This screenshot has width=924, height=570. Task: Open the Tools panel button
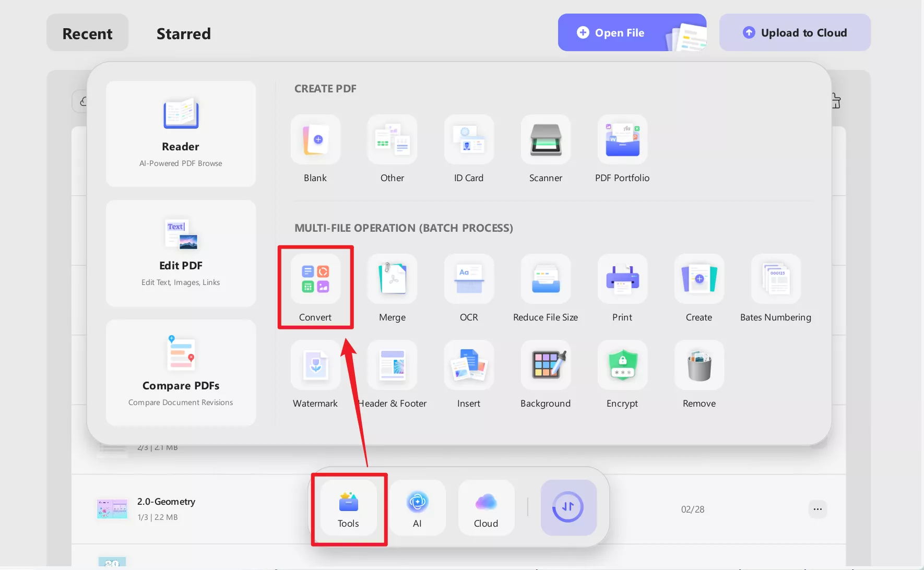[348, 508]
